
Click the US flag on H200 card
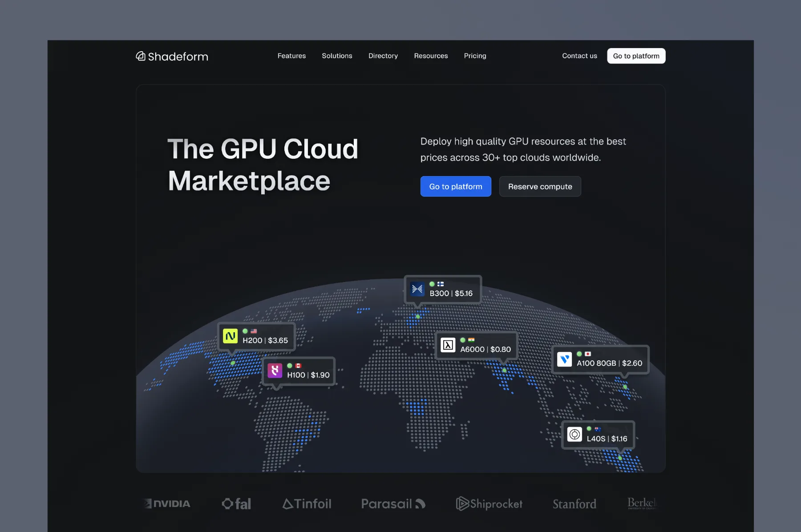point(254,331)
